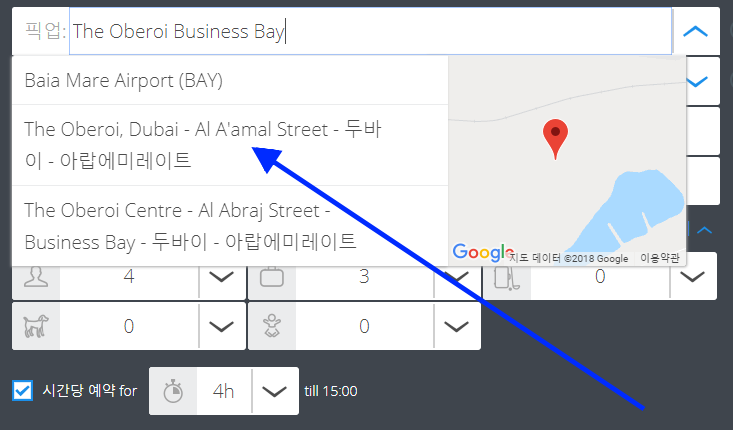Choose The Oberoi, Dubai - Al A'amal Street suggestion
Screen dimensions: 733x430
pos(230,145)
